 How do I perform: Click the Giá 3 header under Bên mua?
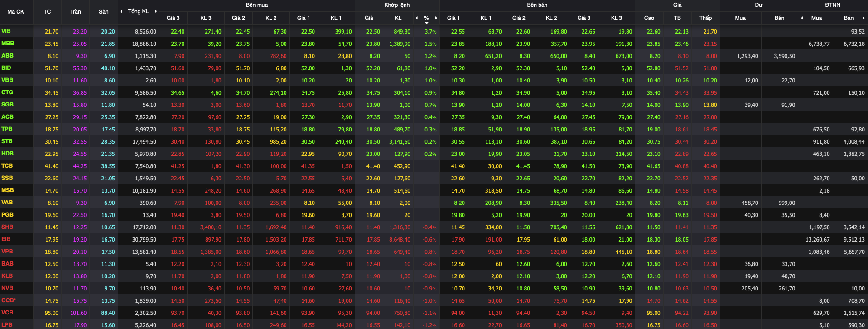click(173, 18)
